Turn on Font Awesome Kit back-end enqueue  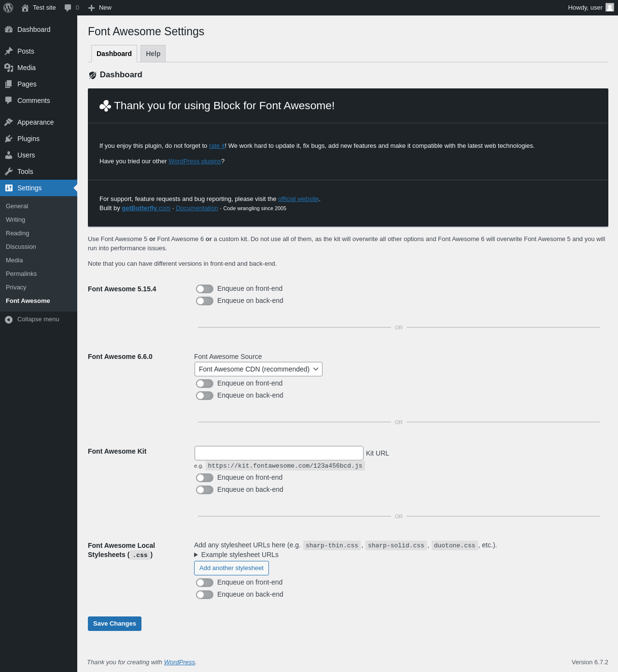tap(205, 490)
